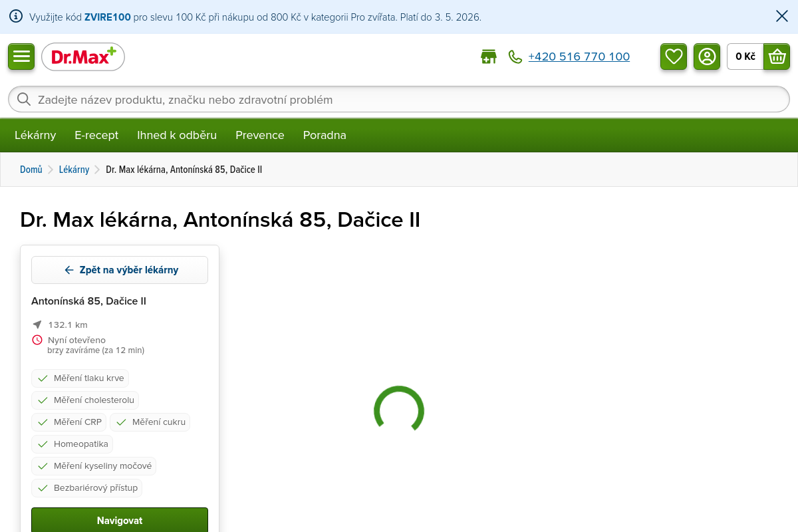Click the green phone handset icon

point(515,57)
